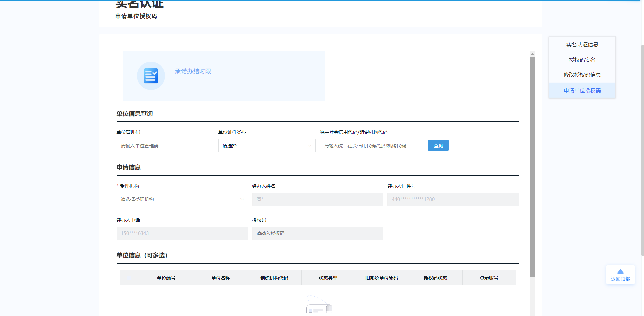Click the return-to-top arrow icon
Viewport: 644px width, 316px height.
click(x=620, y=271)
